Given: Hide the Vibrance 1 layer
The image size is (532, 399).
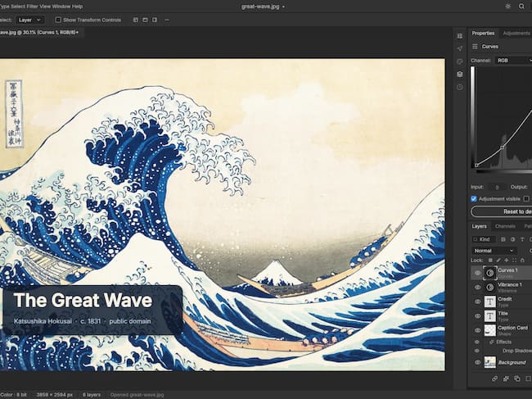Looking at the screenshot, I should click(477, 288).
